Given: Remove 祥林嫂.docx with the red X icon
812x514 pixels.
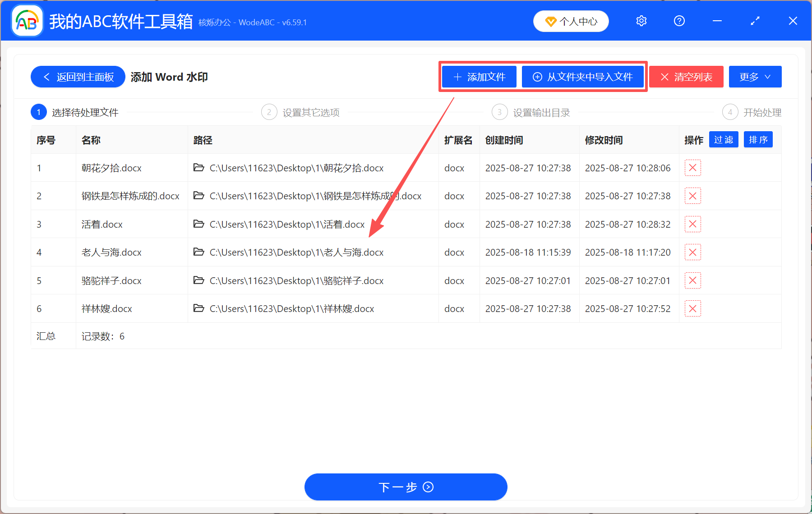Looking at the screenshot, I should (x=692, y=308).
